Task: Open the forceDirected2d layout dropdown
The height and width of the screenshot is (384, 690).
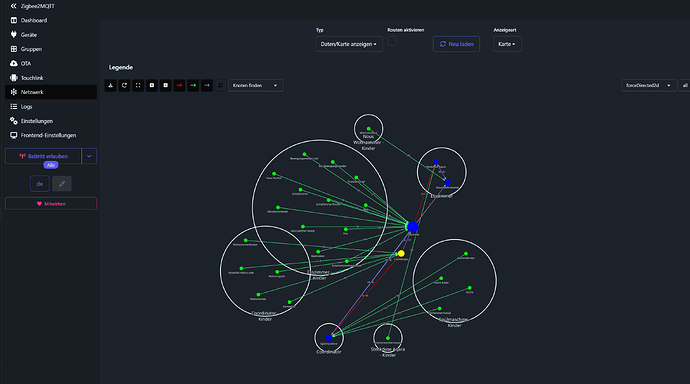Action: click(x=648, y=85)
